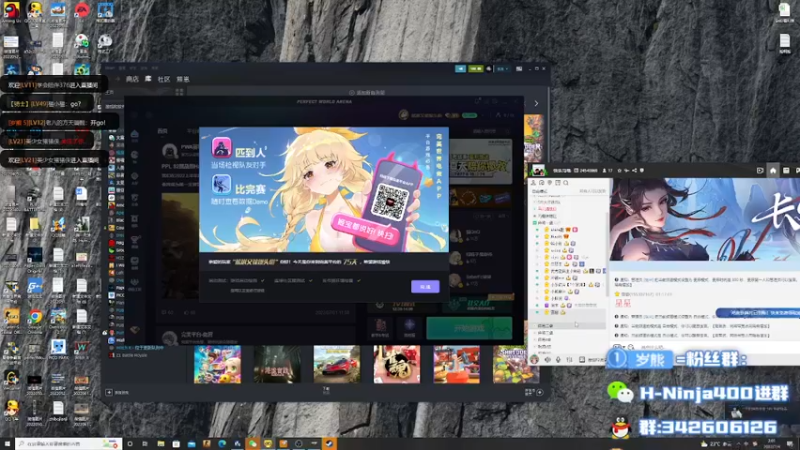Open the home icon in YY window header

click(773, 170)
